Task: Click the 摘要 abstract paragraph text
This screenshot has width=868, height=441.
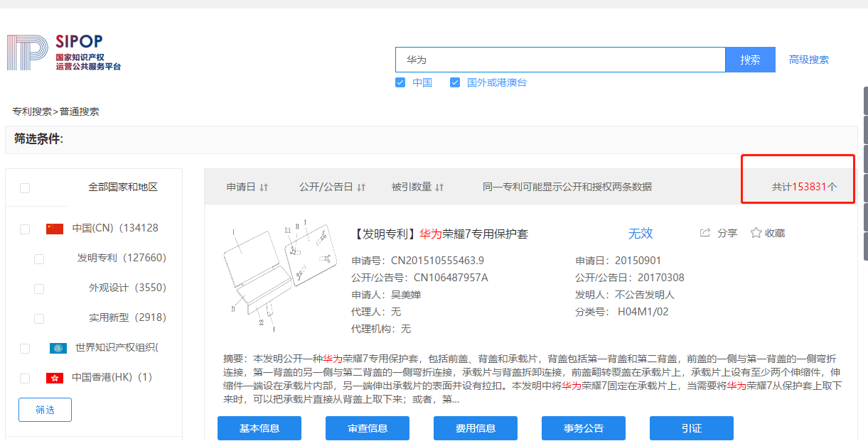Action: point(532,379)
